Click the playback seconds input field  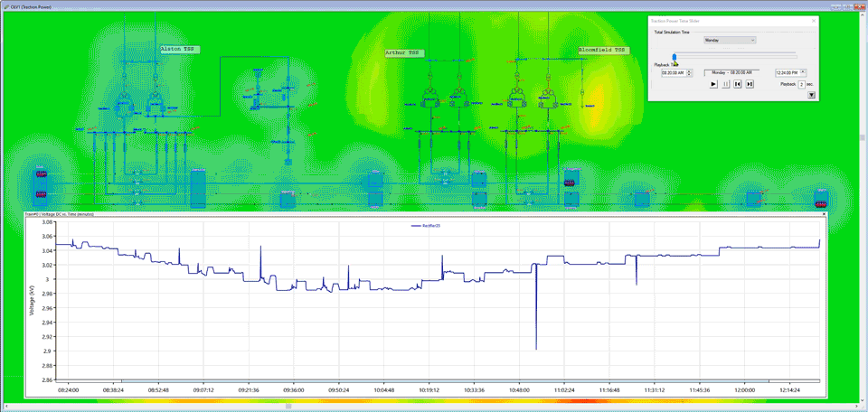pos(801,84)
